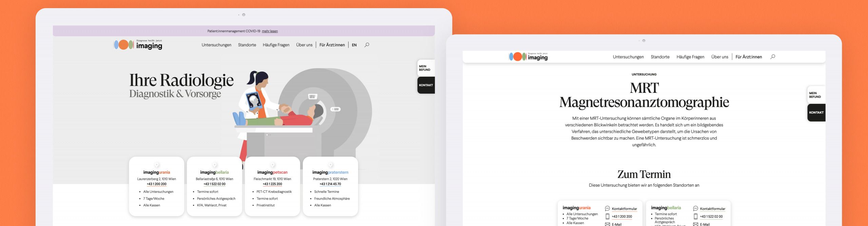Click the search magnifier in right tablet header
Image resolution: width=868 pixels, height=226 pixels.
click(x=772, y=57)
